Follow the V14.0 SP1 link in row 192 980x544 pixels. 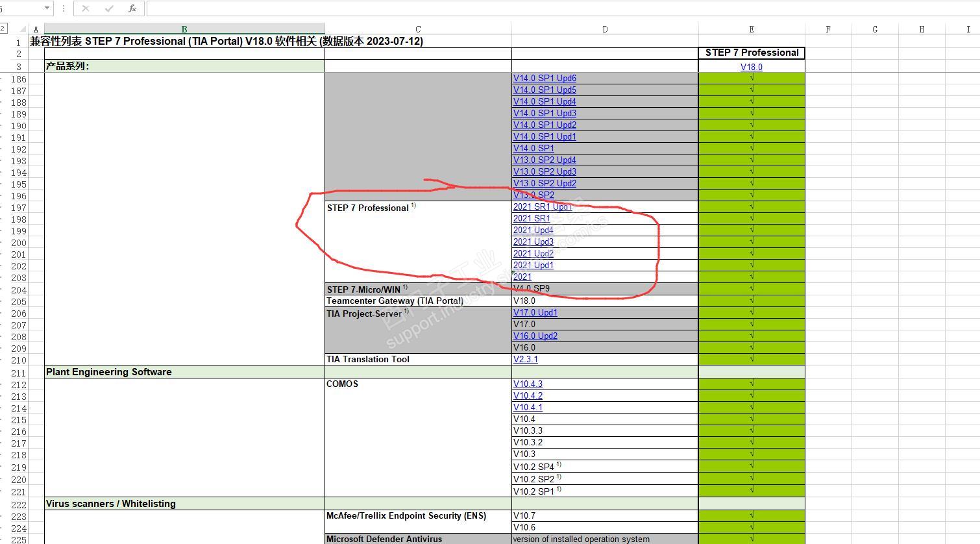[x=533, y=148]
